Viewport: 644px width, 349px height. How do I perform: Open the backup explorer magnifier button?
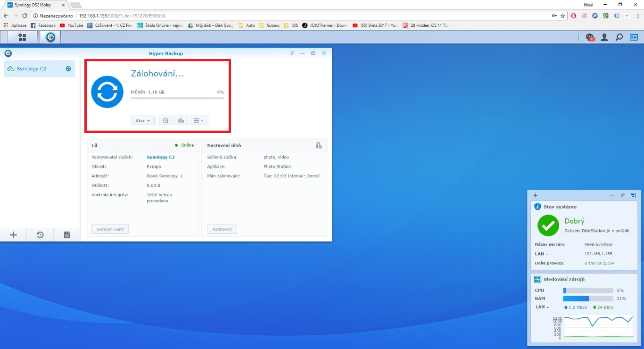coord(165,121)
